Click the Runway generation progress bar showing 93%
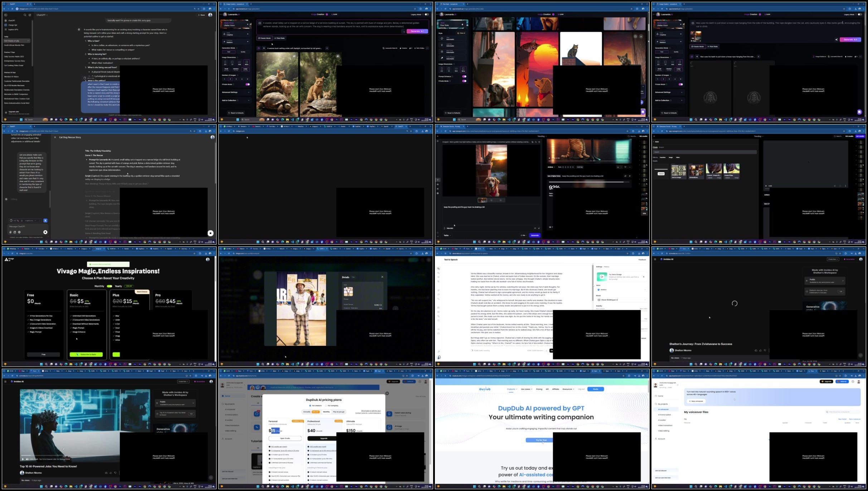This screenshot has width=868, height=491. pos(589,182)
